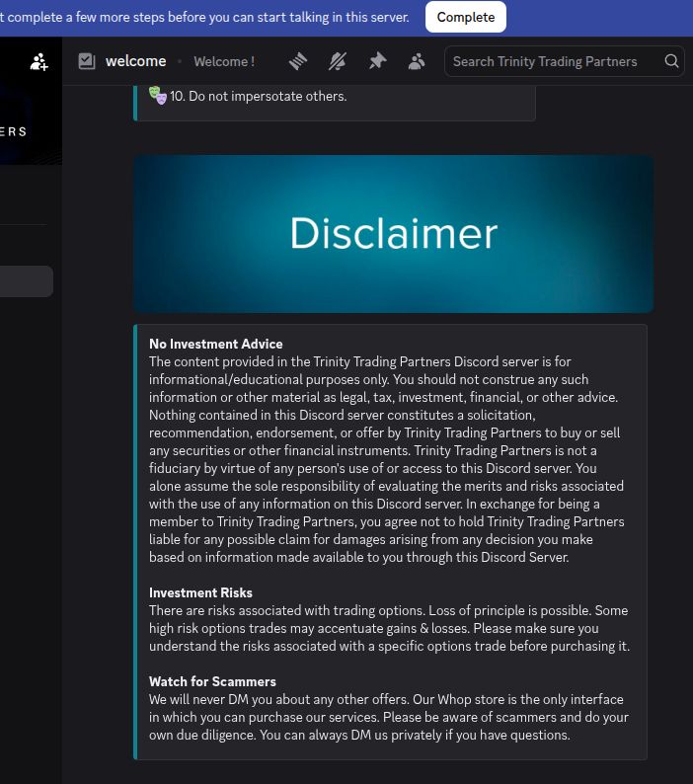Open the Disclaimer banner image
This screenshot has width=693, height=784.
click(x=393, y=233)
